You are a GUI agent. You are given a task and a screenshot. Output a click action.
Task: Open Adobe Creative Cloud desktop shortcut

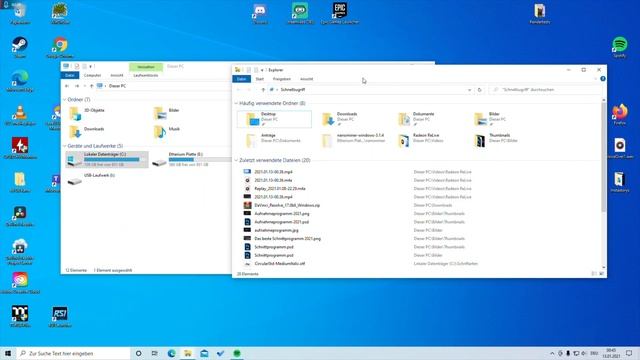point(20,283)
